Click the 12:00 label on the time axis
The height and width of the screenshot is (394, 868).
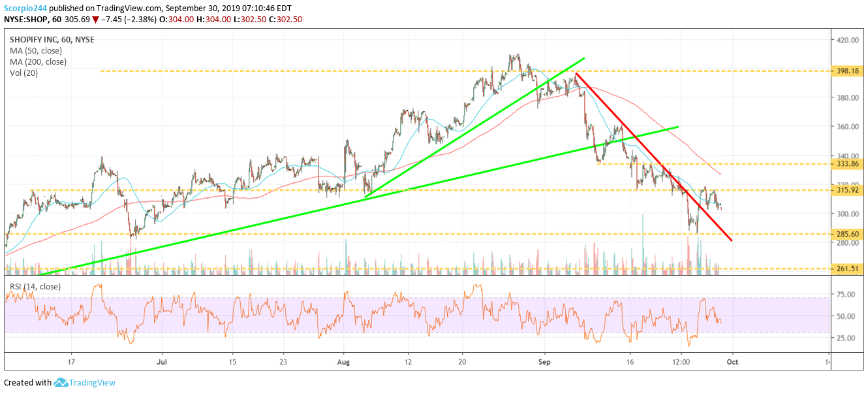pyautogui.click(x=681, y=361)
